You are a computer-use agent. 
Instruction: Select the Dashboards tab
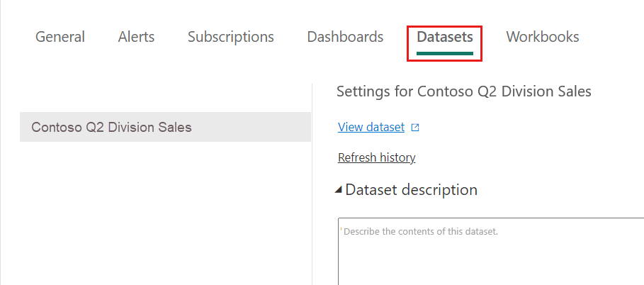(x=345, y=37)
